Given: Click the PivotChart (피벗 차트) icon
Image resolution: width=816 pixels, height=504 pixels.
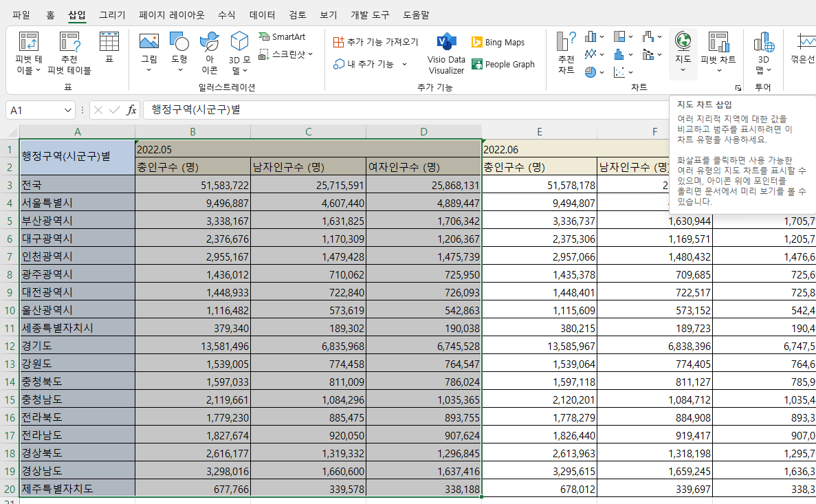Looking at the screenshot, I should 718,42.
